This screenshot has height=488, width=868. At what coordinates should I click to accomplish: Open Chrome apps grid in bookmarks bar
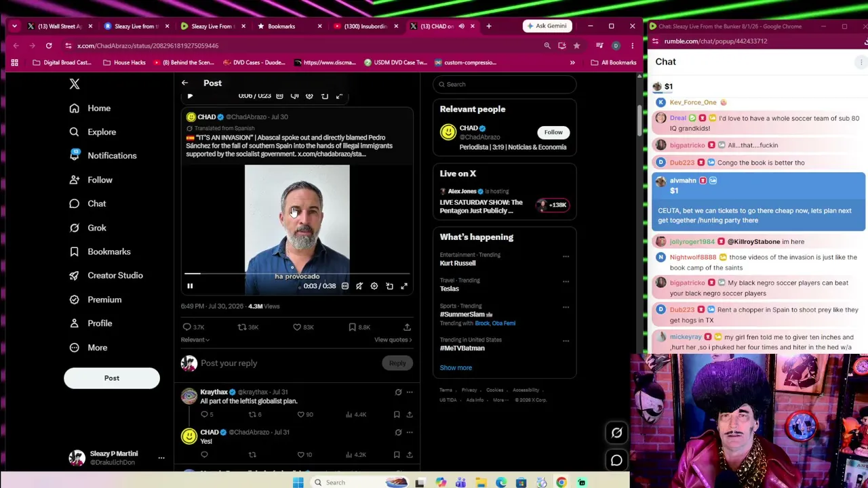coord(14,62)
